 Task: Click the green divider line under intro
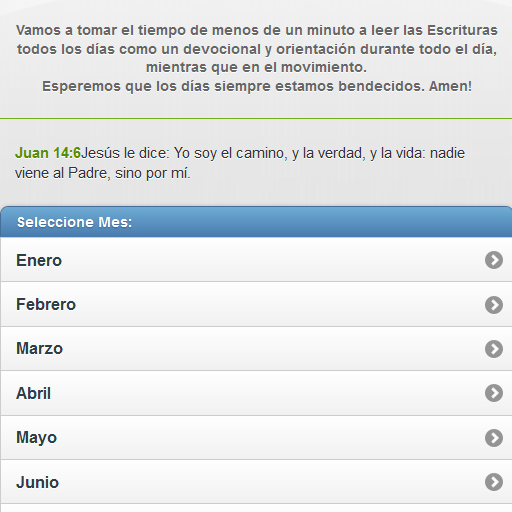256,118
